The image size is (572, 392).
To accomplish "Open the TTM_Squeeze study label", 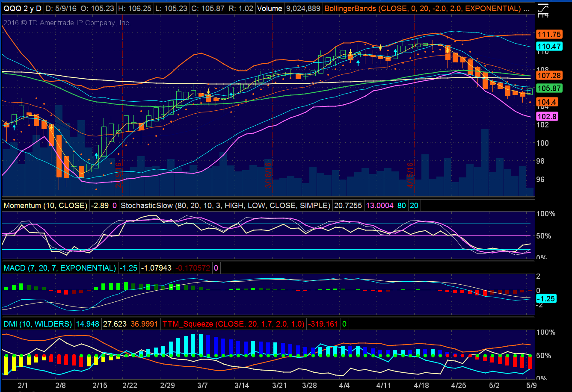I will pyautogui.click(x=234, y=324).
